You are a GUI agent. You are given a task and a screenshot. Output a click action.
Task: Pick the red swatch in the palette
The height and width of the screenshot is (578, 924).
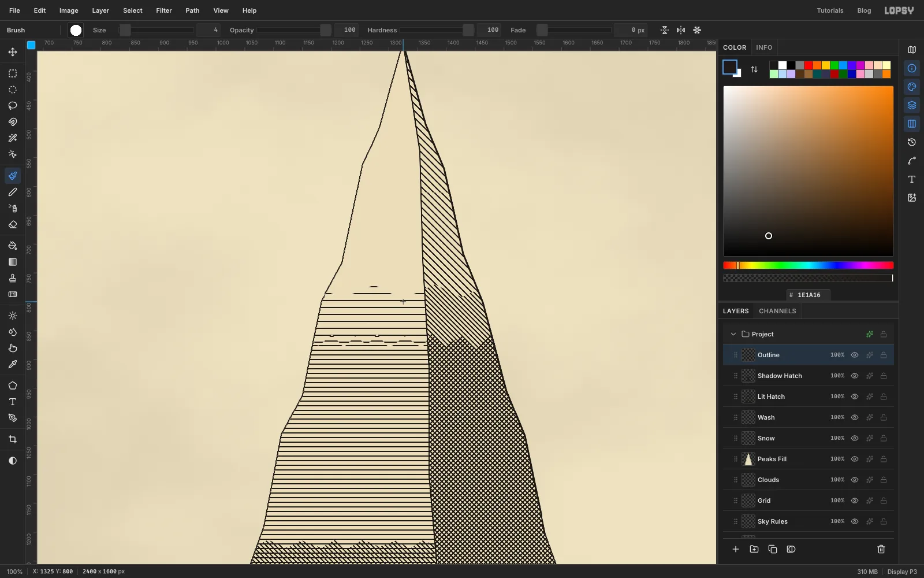tap(808, 65)
